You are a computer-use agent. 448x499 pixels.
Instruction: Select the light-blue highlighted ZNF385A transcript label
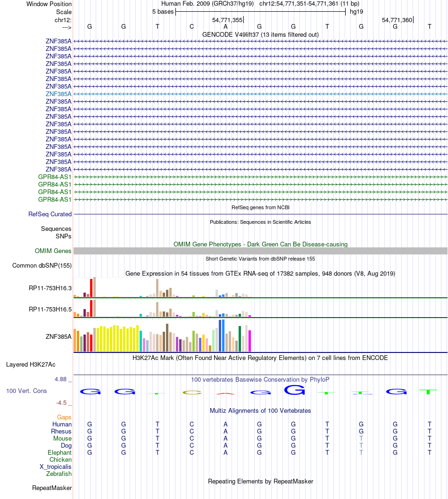point(58,94)
